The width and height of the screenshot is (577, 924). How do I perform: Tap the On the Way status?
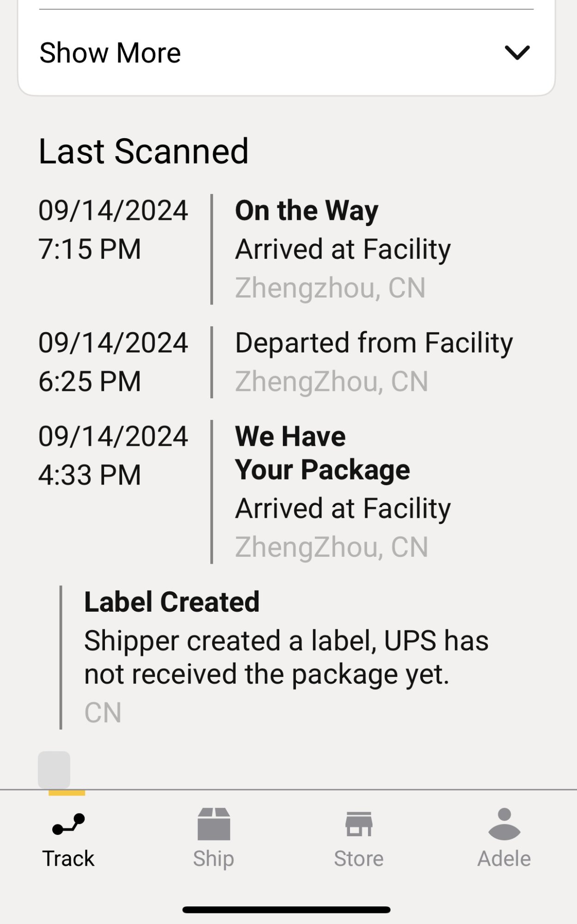point(307,211)
